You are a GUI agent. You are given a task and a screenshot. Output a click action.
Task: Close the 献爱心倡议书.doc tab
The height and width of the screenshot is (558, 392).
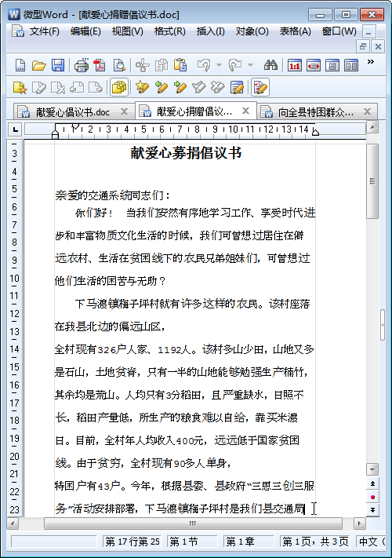point(124,111)
